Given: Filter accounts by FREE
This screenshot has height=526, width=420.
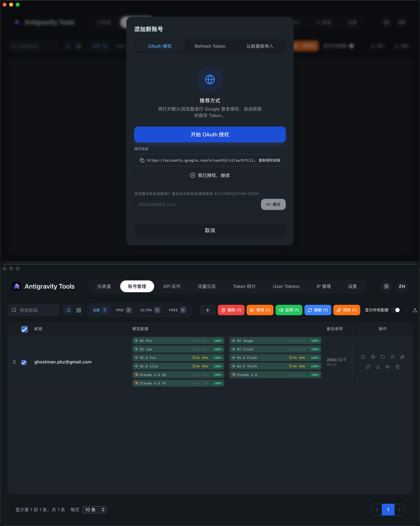Looking at the screenshot, I should [177, 310].
